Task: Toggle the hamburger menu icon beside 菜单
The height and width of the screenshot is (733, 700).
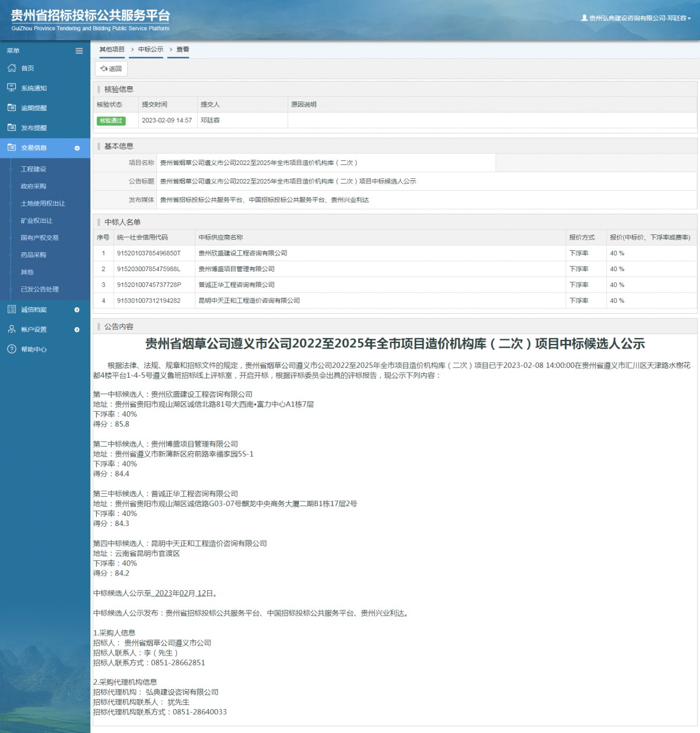Action: (x=79, y=51)
